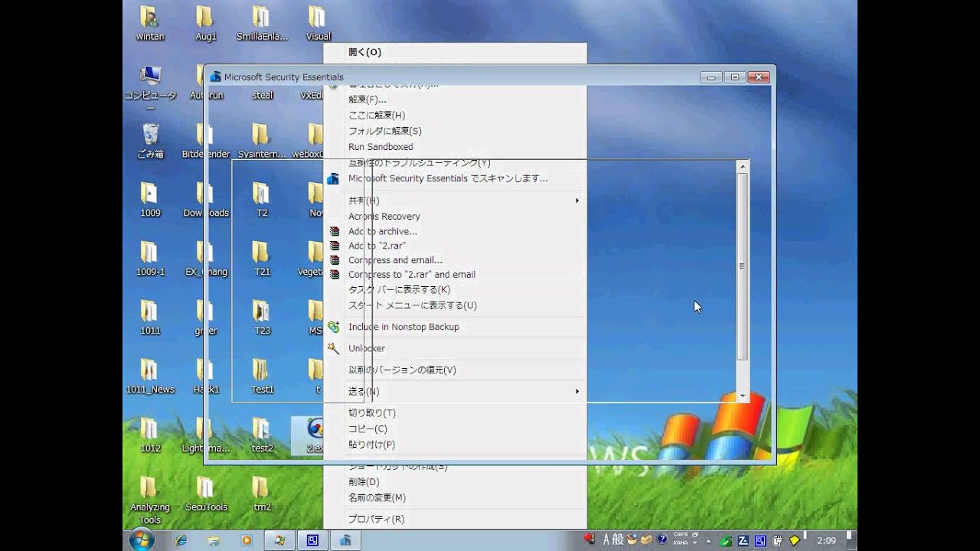This screenshot has width=980, height=551.
Task: Launch Internet Explorer from taskbar
Action: 181,540
